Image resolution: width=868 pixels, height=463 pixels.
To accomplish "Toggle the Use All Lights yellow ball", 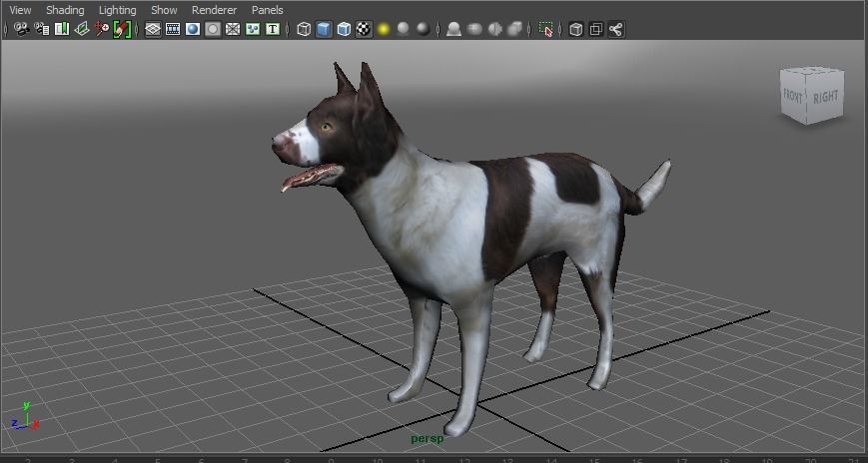I will [x=384, y=29].
